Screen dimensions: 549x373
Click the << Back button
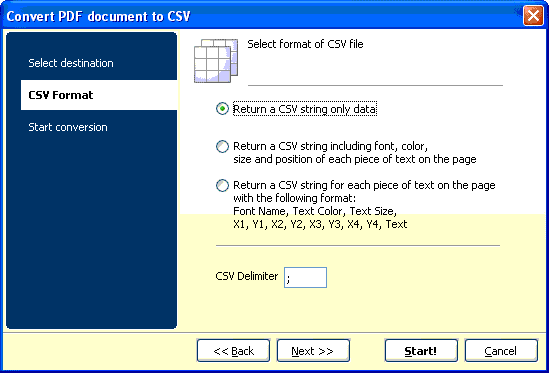point(234,351)
